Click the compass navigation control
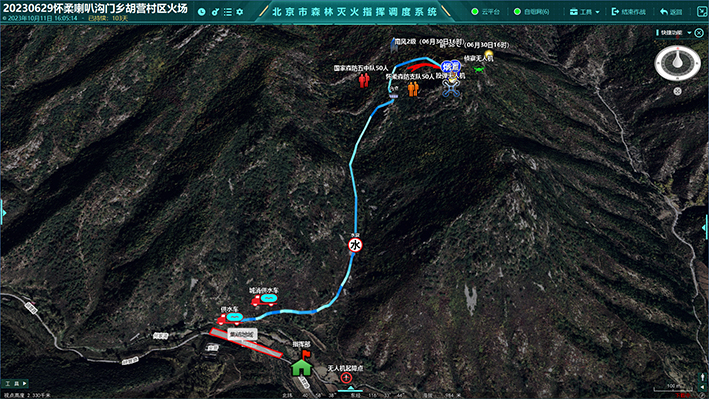Screen dimensions: 709x399 677,63
